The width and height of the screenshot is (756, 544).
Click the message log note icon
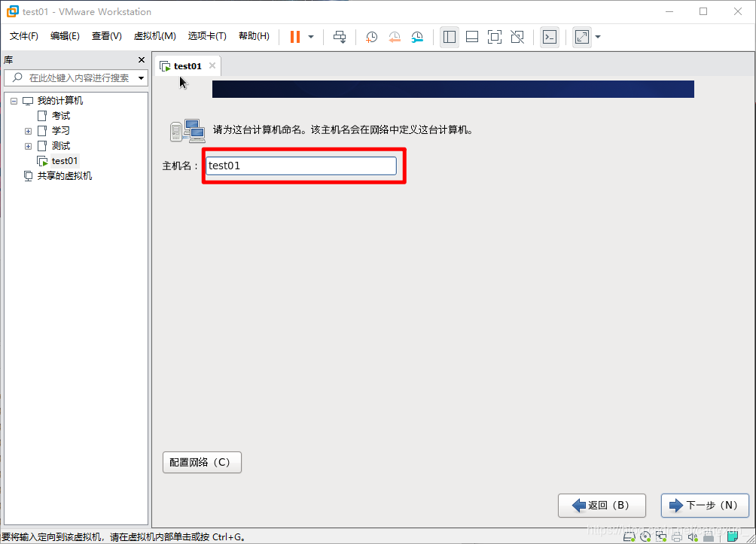click(x=733, y=536)
